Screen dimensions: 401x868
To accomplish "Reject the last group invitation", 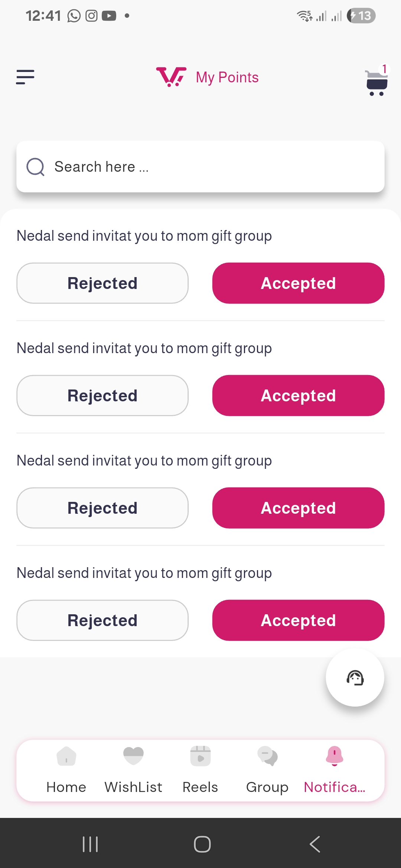I will tap(102, 620).
